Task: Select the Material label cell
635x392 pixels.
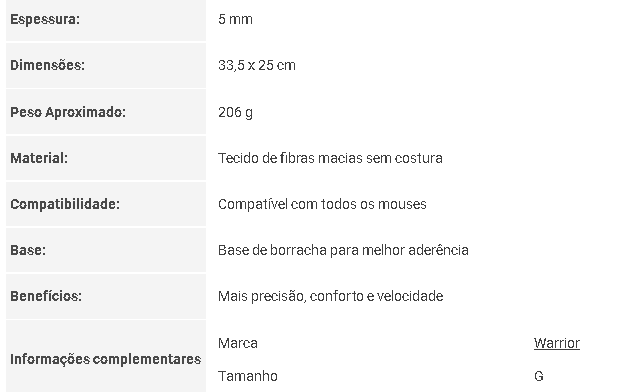Action: [x=106, y=158]
